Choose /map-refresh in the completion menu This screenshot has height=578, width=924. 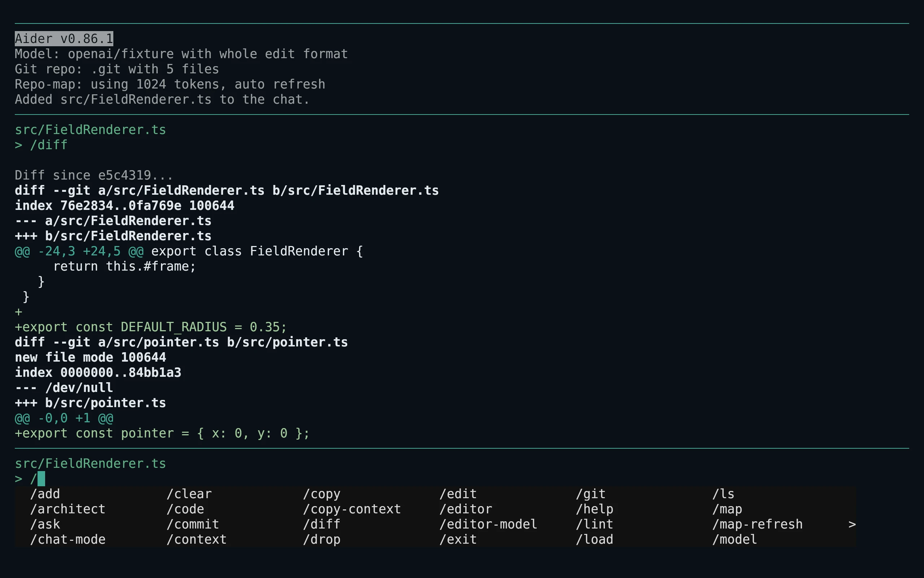pos(758,525)
